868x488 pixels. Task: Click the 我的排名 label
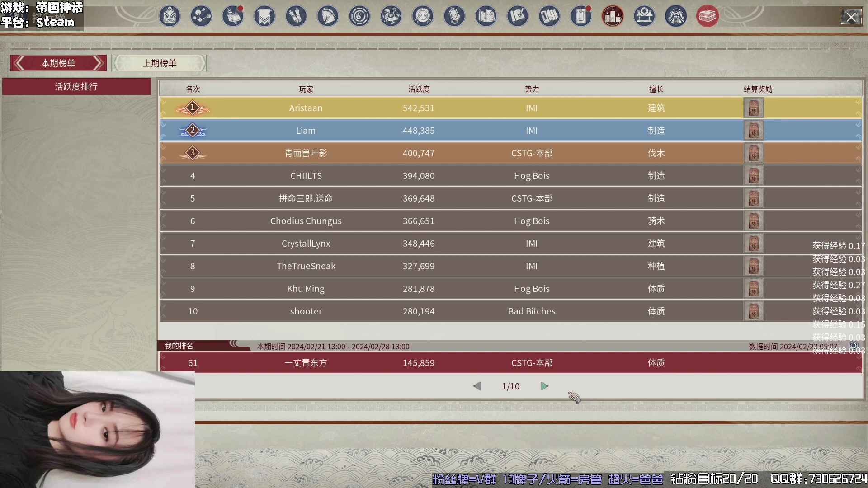tap(179, 346)
